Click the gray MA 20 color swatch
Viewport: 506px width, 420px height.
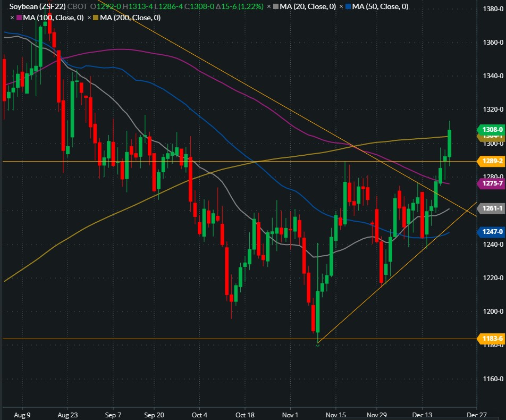tap(275, 7)
